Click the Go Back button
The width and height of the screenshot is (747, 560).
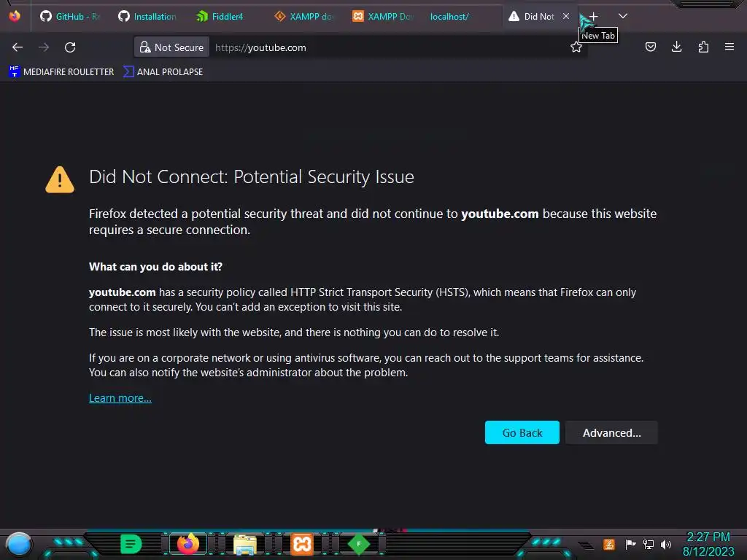(x=522, y=432)
